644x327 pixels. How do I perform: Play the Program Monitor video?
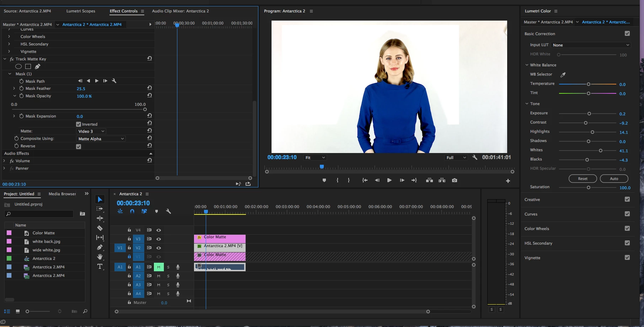click(x=389, y=180)
